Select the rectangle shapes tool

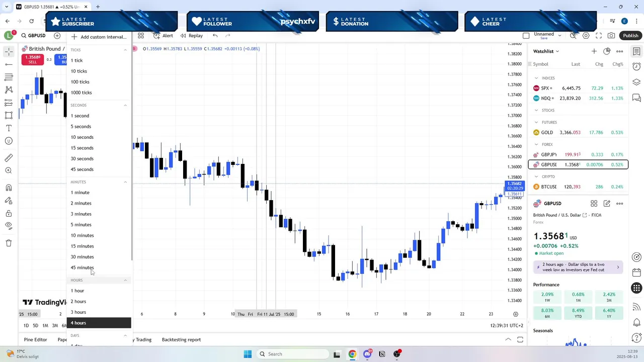(x=9, y=115)
